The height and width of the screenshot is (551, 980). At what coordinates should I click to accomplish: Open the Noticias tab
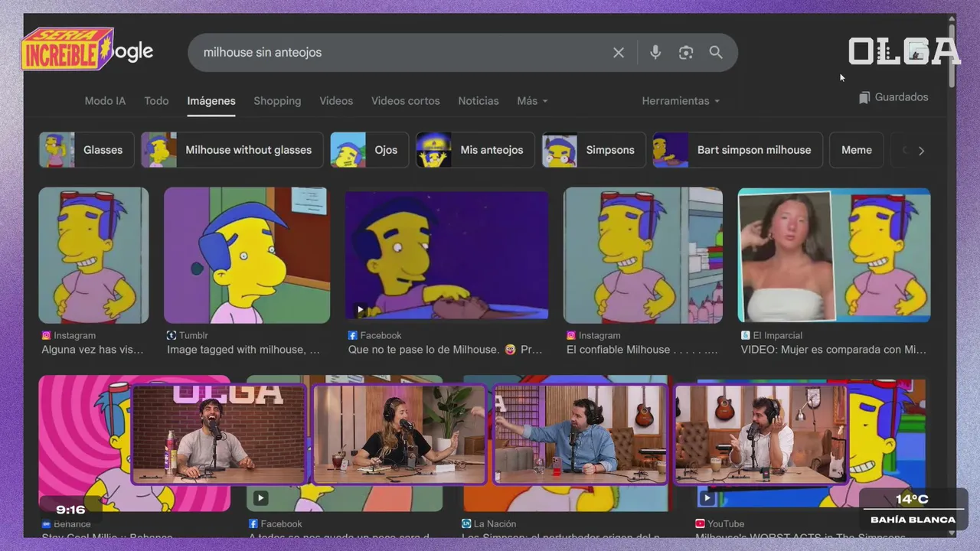click(x=479, y=101)
